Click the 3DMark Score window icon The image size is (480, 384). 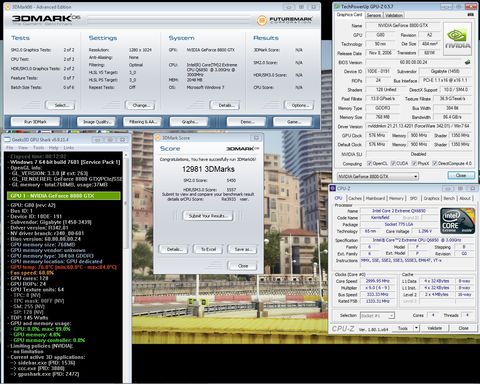pos(158,138)
